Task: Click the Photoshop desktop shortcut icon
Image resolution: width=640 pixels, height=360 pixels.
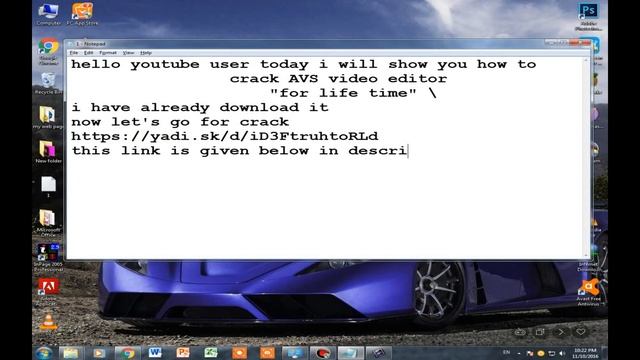Action: tap(588, 16)
